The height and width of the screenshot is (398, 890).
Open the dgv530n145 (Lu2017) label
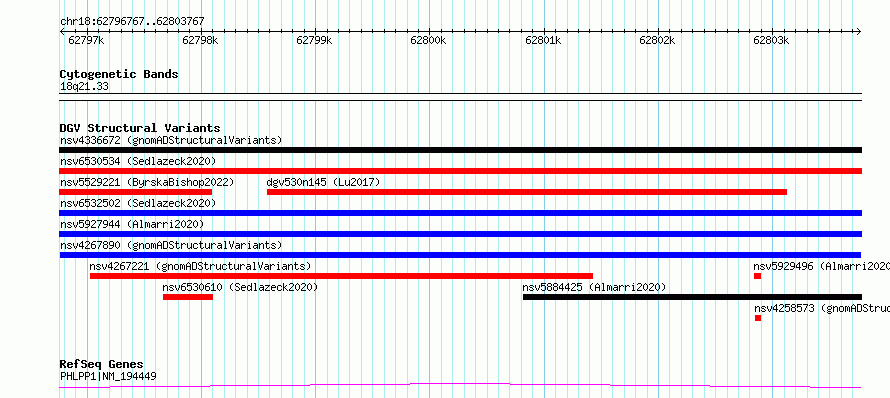(323, 182)
